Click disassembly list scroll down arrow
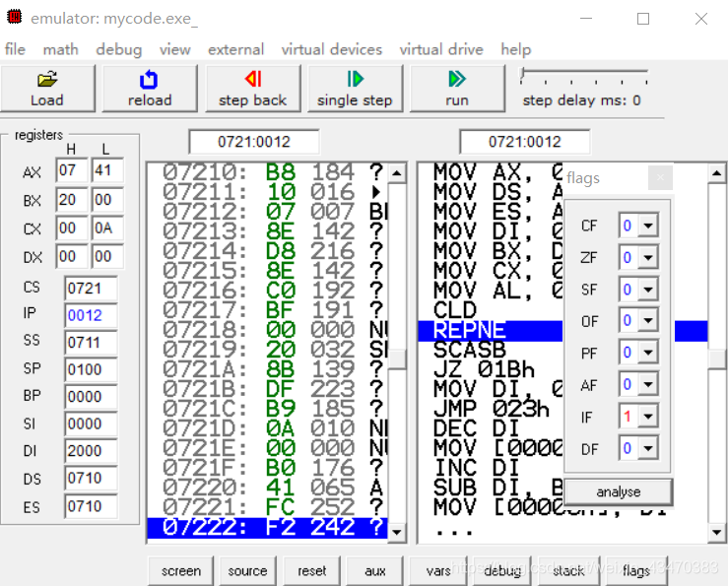728x586 pixels. 717,532
